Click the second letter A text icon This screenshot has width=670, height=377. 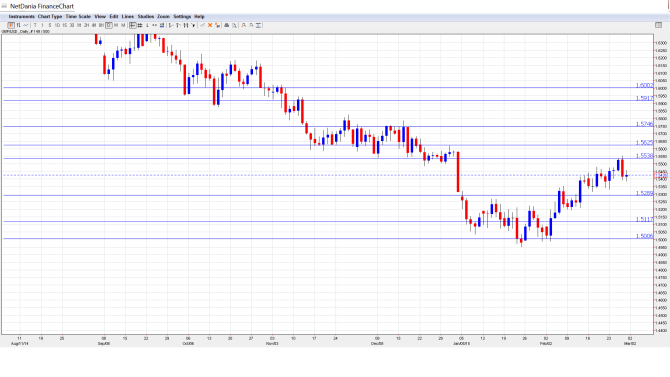point(251,25)
